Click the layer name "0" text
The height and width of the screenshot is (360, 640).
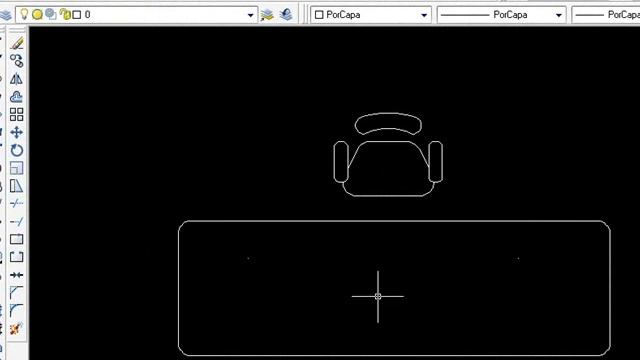(87, 15)
